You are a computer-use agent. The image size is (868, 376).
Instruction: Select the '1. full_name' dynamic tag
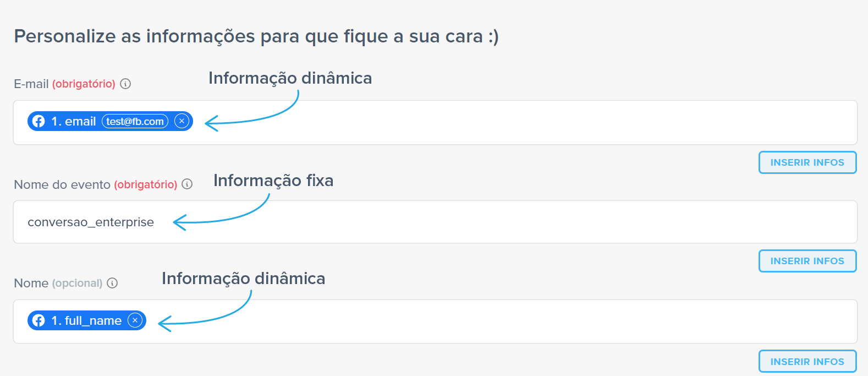click(87, 320)
